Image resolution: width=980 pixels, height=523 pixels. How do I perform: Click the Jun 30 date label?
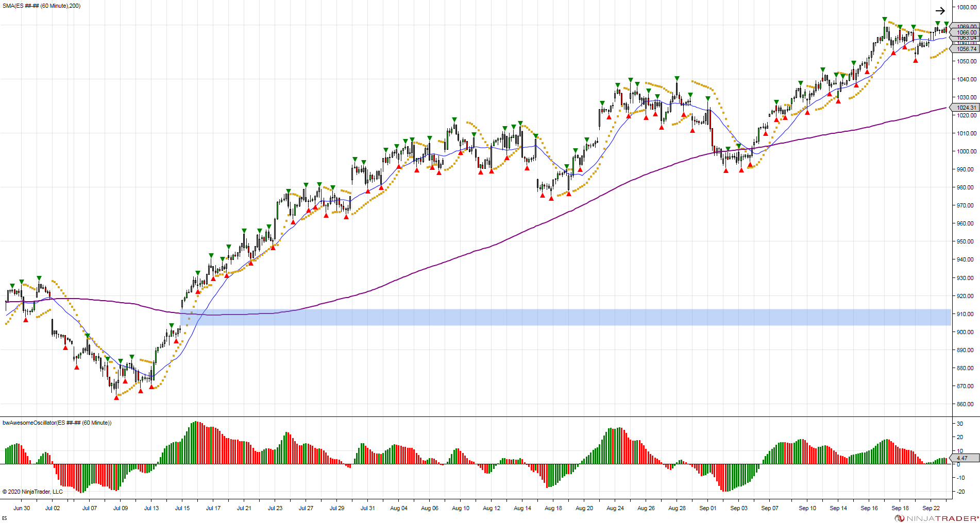[22, 508]
